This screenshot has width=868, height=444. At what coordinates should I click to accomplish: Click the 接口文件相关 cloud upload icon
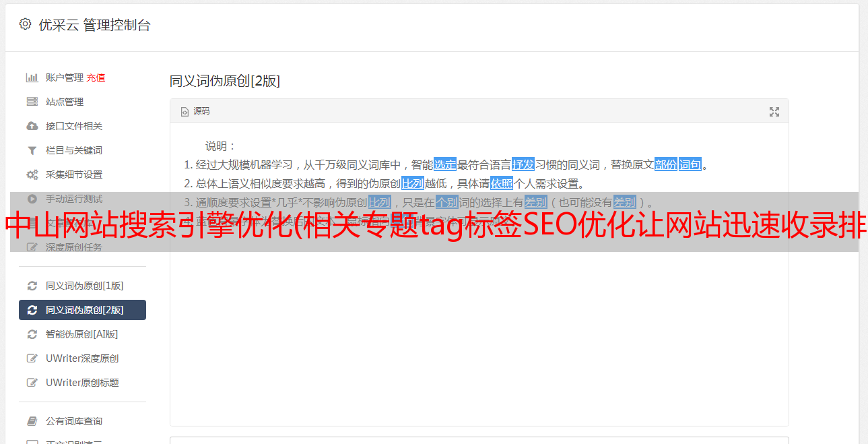pyautogui.click(x=32, y=126)
